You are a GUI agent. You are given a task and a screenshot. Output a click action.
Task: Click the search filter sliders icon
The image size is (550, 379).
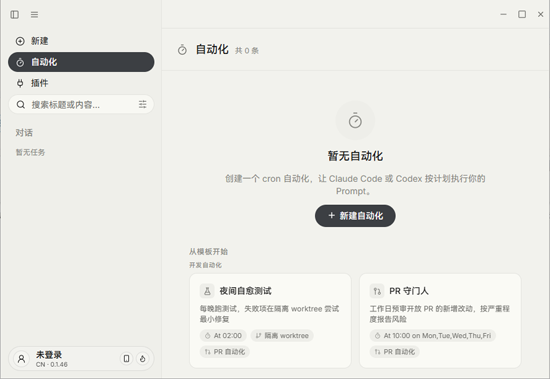point(142,104)
